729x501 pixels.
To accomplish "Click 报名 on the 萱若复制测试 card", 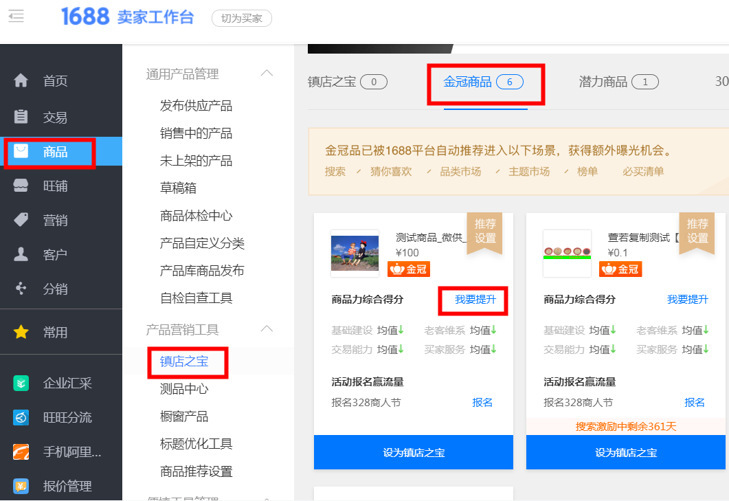I will (694, 402).
